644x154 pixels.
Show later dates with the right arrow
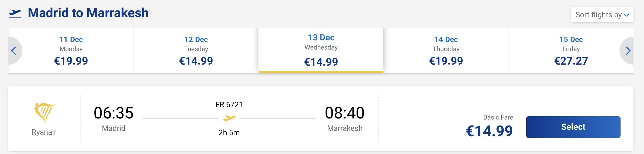(x=628, y=51)
